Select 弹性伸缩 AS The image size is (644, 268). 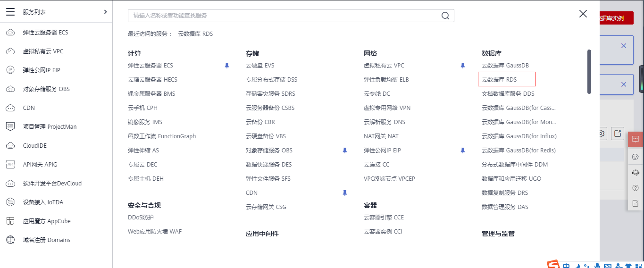pyautogui.click(x=143, y=151)
